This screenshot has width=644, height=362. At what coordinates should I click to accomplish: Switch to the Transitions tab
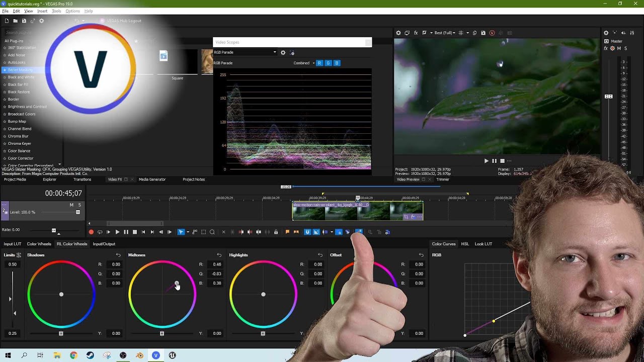click(x=82, y=179)
